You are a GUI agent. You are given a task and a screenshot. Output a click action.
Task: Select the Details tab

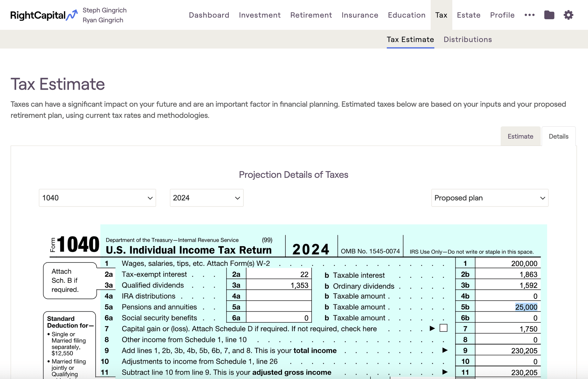[x=559, y=136]
